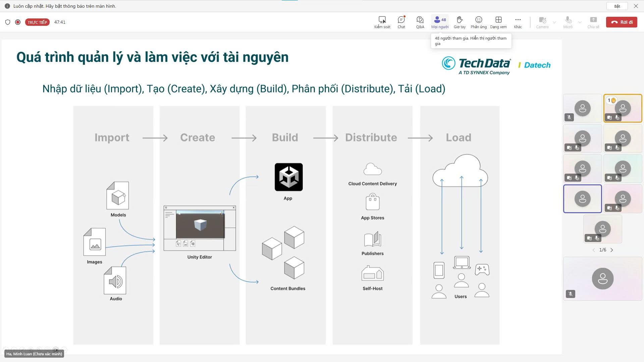Screen dimensions: 644x362
Task: Click the shield security icon
Action: coord(8,22)
